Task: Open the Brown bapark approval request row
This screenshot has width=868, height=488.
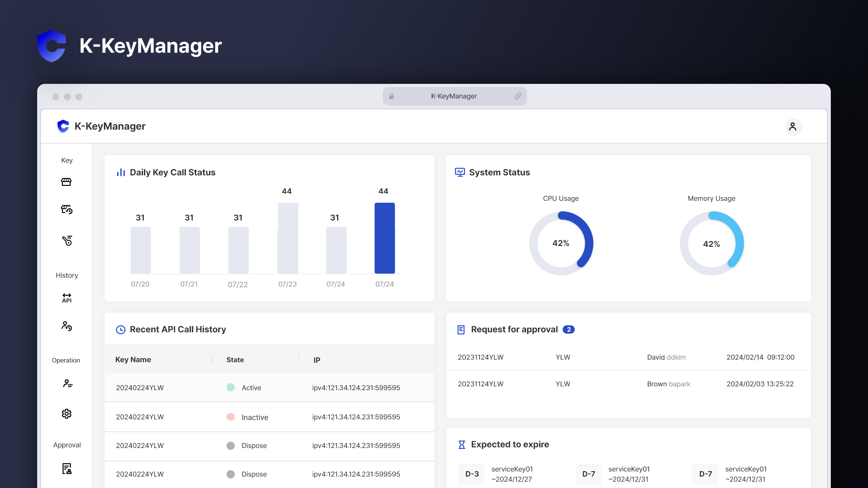Action: [628, 384]
